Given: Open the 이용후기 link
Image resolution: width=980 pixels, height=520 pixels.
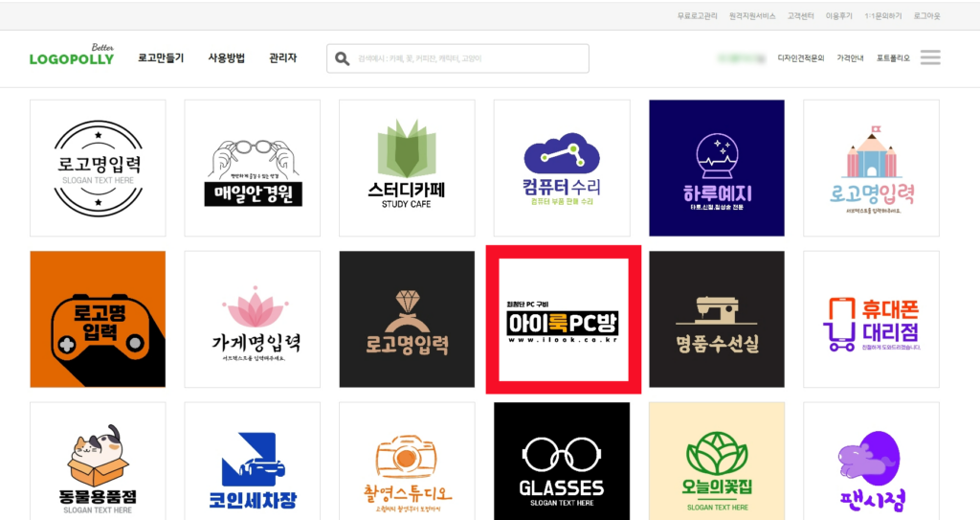Looking at the screenshot, I should click(838, 15).
